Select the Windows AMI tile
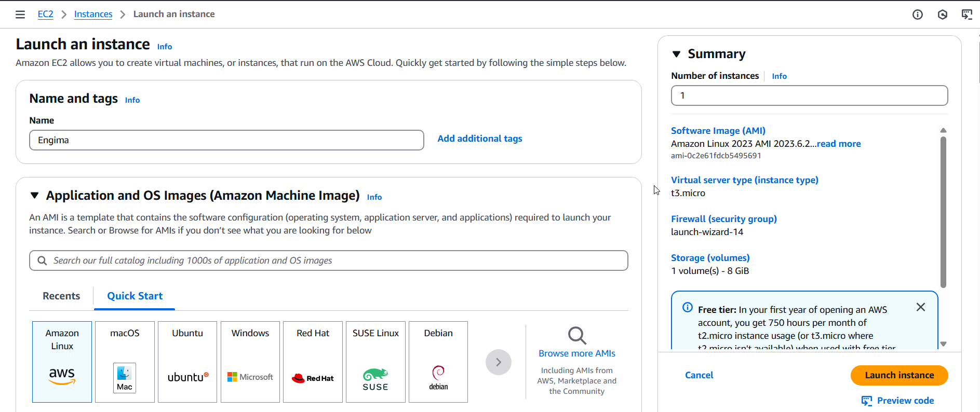The height and width of the screenshot is (412, 980). [x=250, y=362]
